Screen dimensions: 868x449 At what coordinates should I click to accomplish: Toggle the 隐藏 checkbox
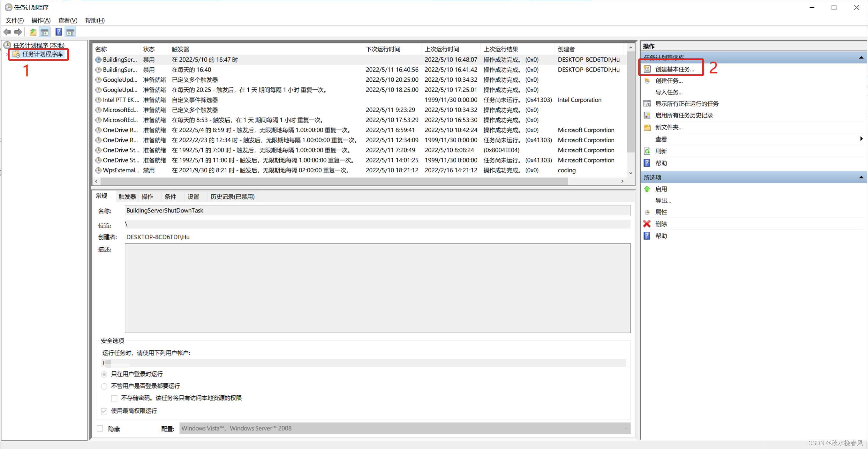[100, 429]
